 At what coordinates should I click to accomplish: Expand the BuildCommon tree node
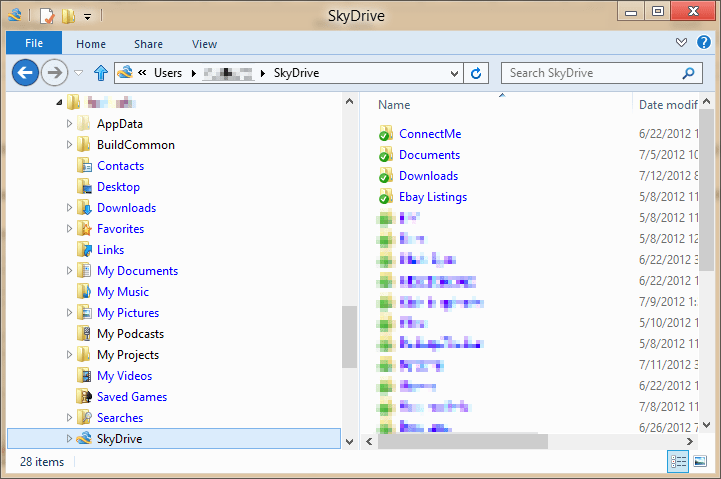pos(69,145)
